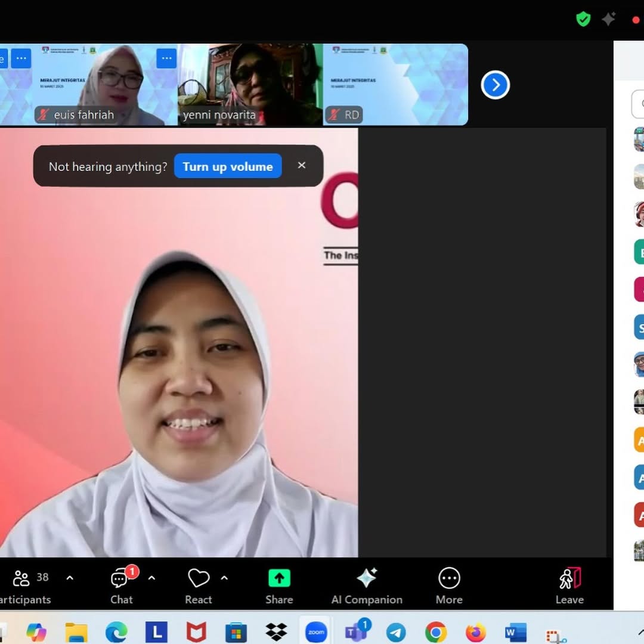Select the RD participant thumbnail
The width and height of the screenshot is (644, 644).
pyautogui.click(x=395, y=83)
